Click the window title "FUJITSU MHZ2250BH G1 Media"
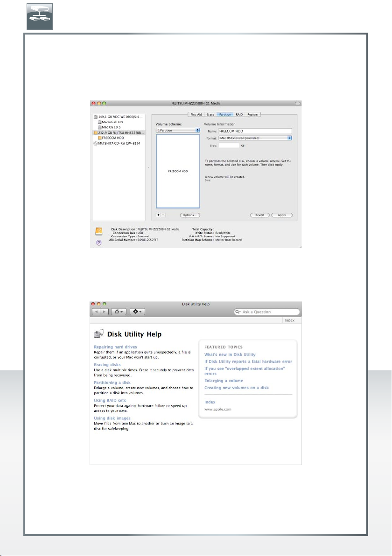 (x=196, y=104)
